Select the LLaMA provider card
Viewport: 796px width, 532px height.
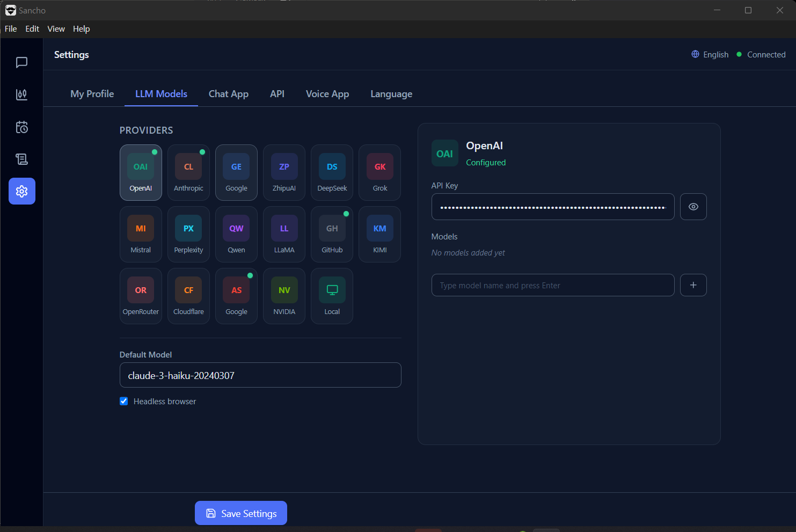(284, 234)
